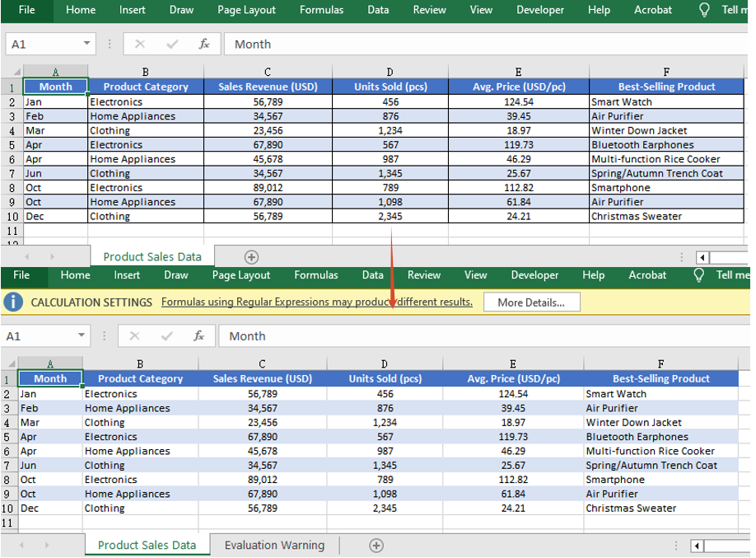Open Review tab in top ribbon
Image resolution: width=756 pixels, height=558 pixels.
coord(429,10)
